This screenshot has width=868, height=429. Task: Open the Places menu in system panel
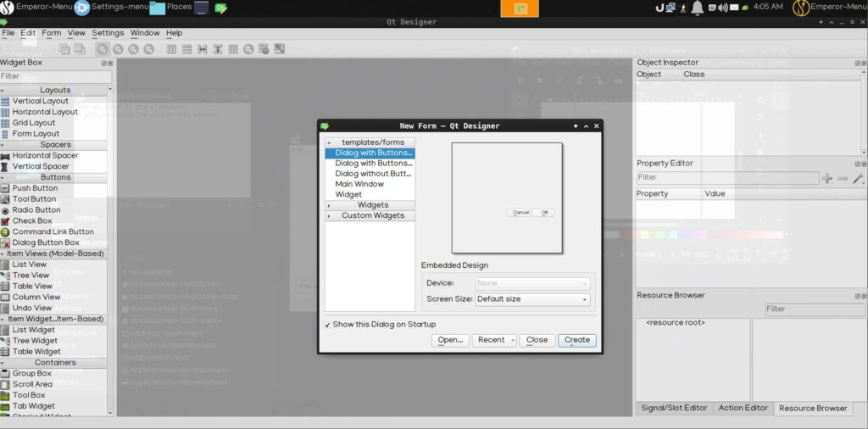(170, 7)
